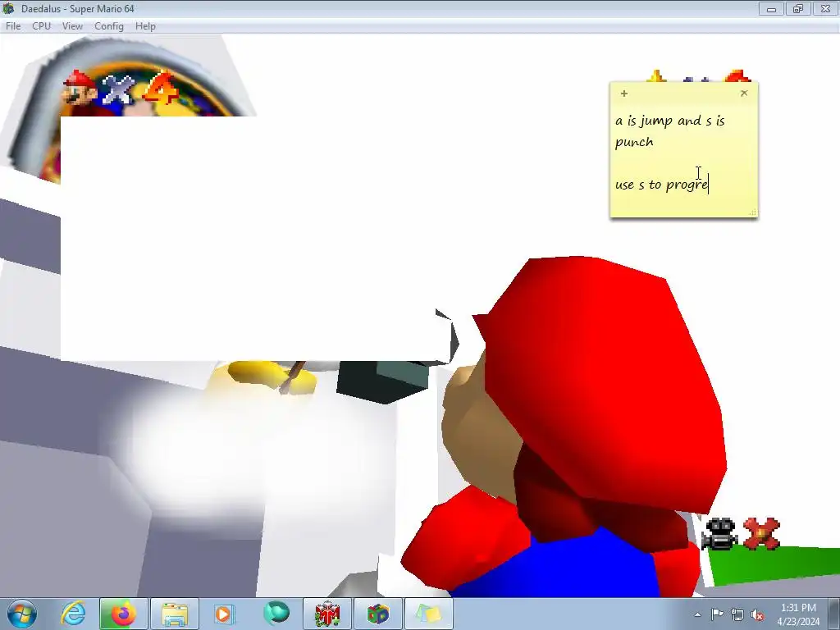This screenshot has width=840, height=630.
Task: Open the network tray icon
Action: tap(737, 614)
